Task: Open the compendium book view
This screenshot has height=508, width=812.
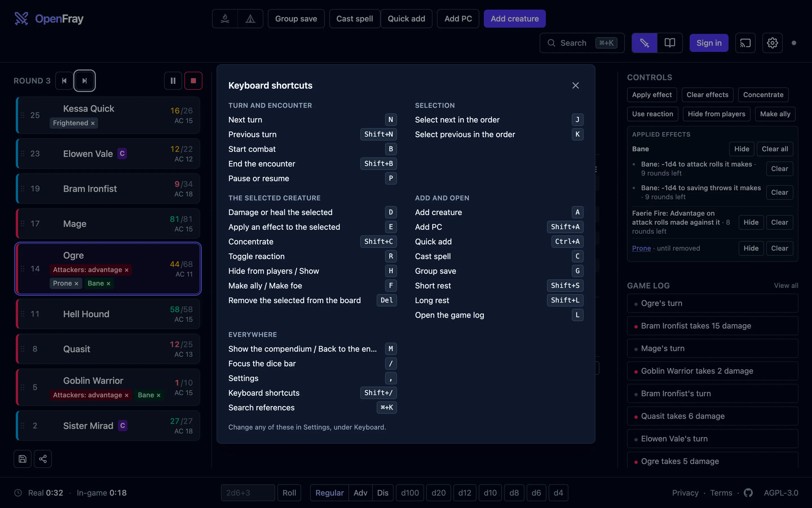Action: click(670, 43)
